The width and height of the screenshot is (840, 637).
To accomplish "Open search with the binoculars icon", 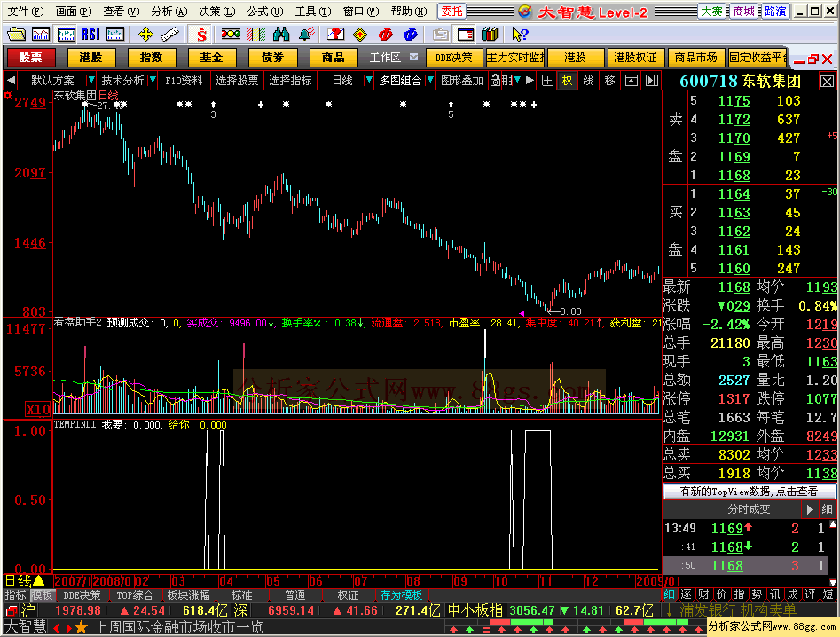I will click(x=280, y=35).
